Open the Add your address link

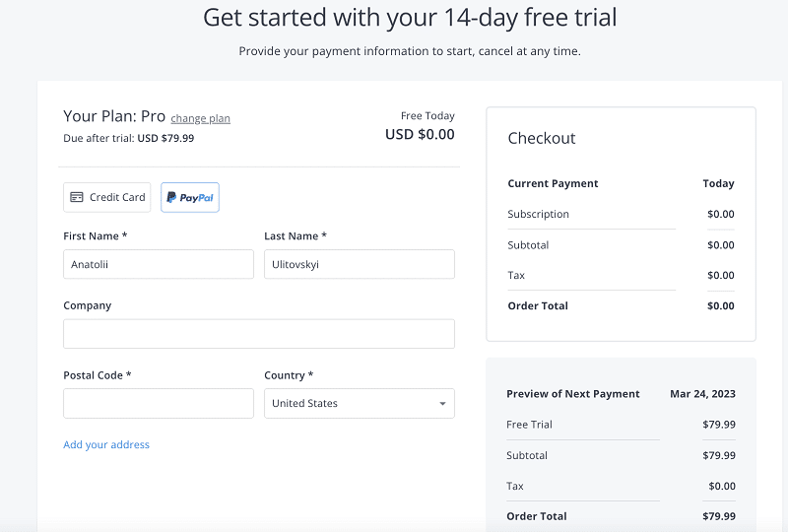106,444
